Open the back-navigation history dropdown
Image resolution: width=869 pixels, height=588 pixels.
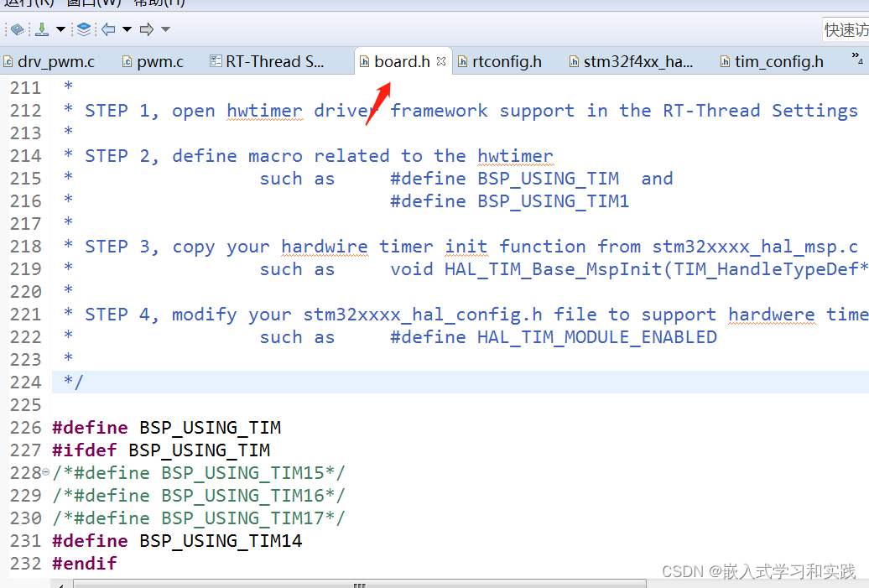coord(125,29)
